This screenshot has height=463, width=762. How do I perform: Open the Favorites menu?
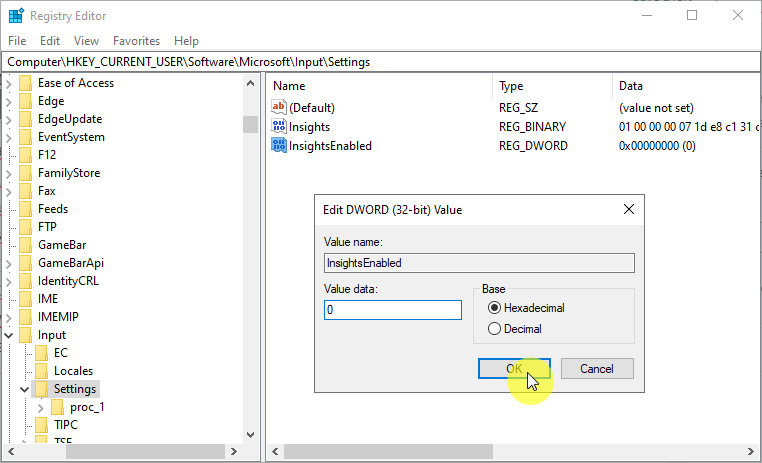pos(136,41)
